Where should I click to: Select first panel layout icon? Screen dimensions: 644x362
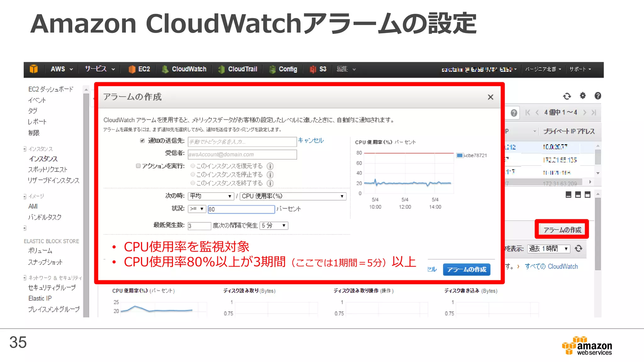[x=568, y=195]
